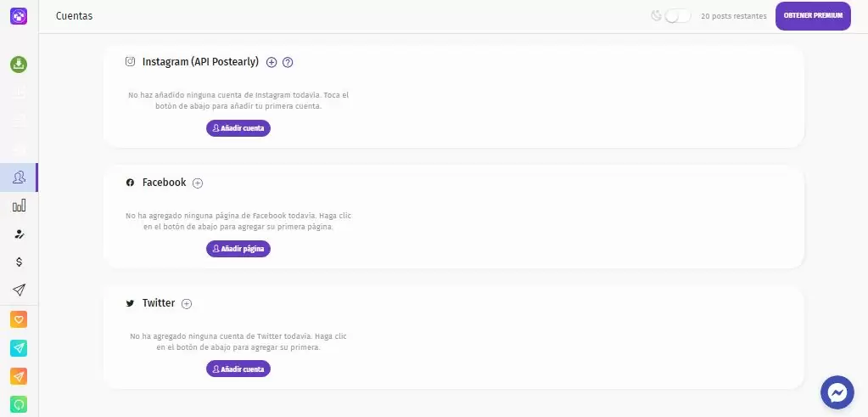Viewport: 868px width, 417px height.
Task: Click the help question mark next to Instagram
Action: point(288,63)
